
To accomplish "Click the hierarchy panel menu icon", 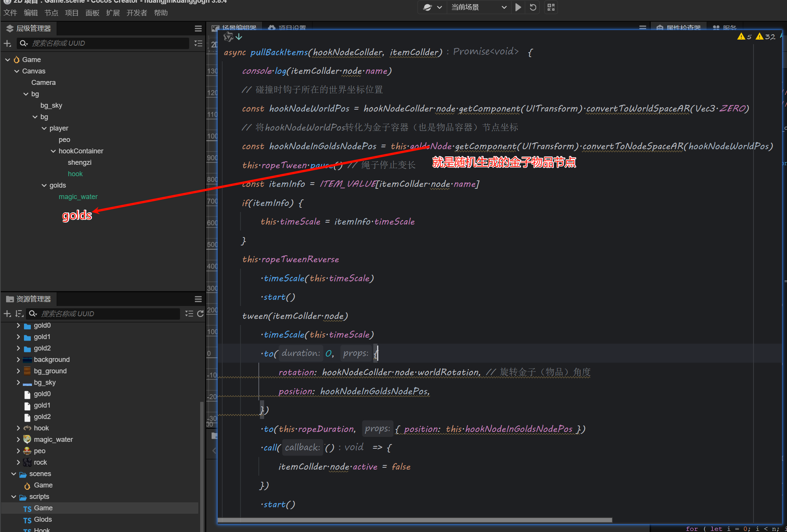I will 198,29.
